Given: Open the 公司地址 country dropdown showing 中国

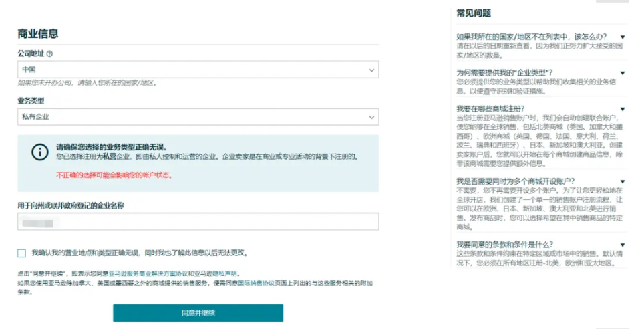Looking at the screenshot, I should [198, 70].
